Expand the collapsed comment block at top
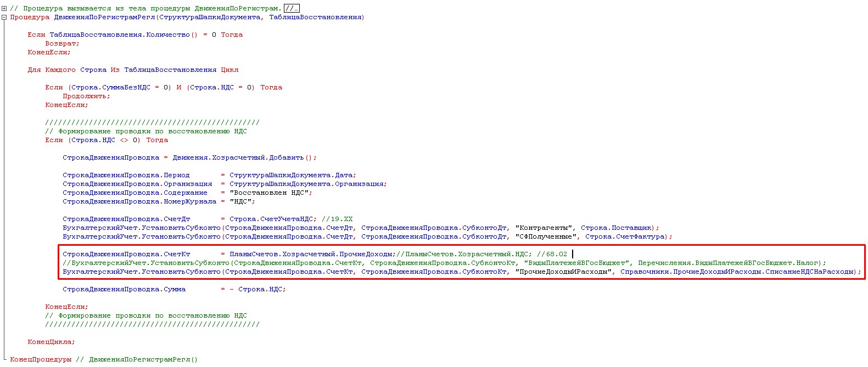This screenshot has height=367, width=868. [x=4, y=8]
